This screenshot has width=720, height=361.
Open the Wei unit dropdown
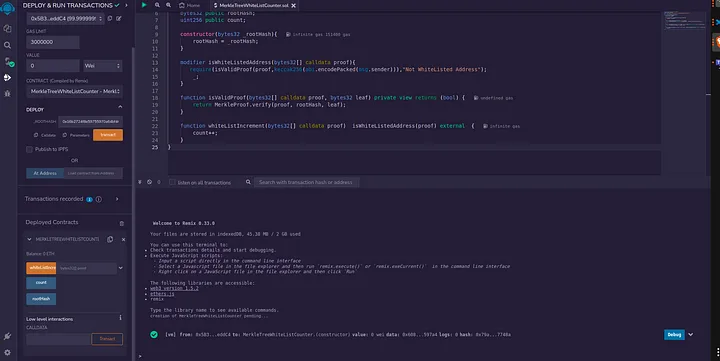point(102,66)
